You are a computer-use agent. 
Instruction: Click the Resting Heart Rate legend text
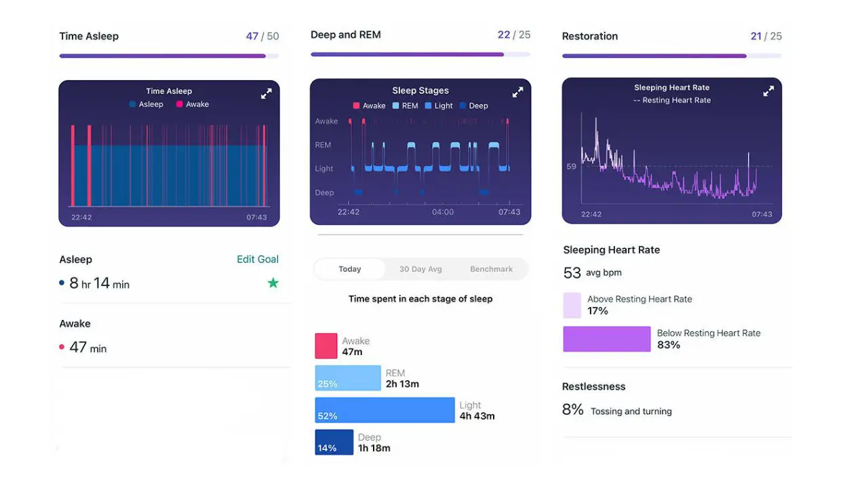672,100
